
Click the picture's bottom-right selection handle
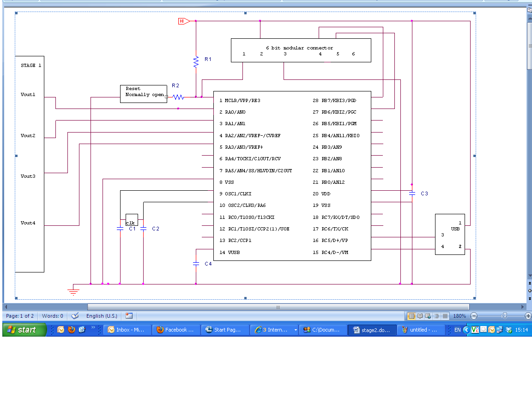click(x=475, y=298)
